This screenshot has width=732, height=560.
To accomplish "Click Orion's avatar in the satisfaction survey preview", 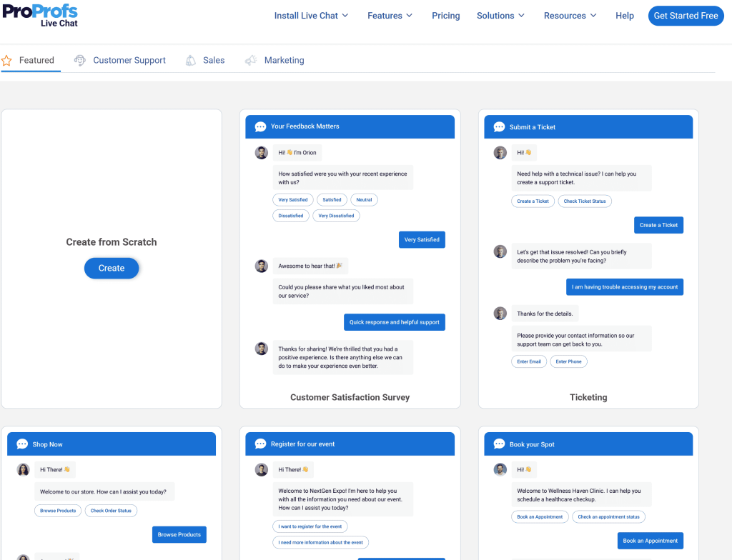I will coord(261,152).
